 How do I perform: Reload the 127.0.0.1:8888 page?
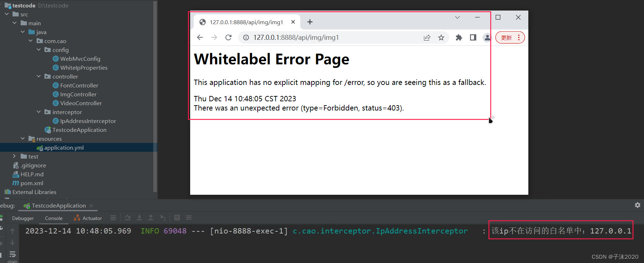(x=229, y=37)
